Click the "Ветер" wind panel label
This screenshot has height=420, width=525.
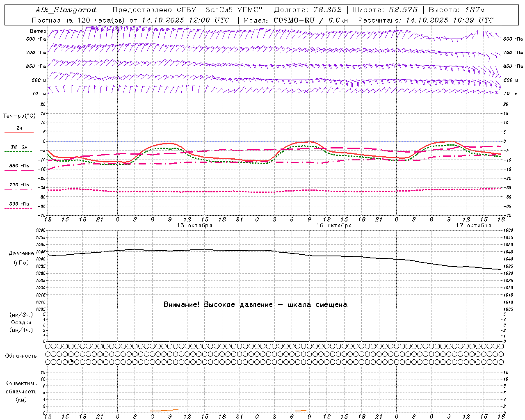coord(38,31)
